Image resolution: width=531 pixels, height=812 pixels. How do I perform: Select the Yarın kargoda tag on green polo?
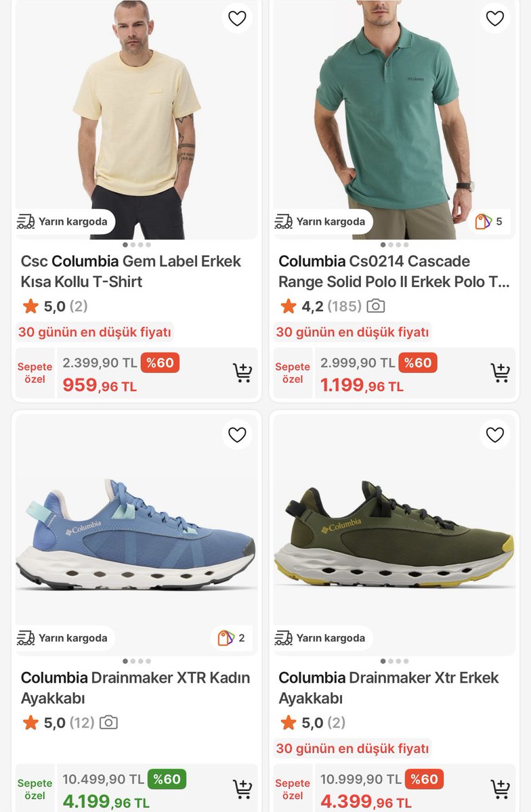pyautogui.click(x=324, y=221)
